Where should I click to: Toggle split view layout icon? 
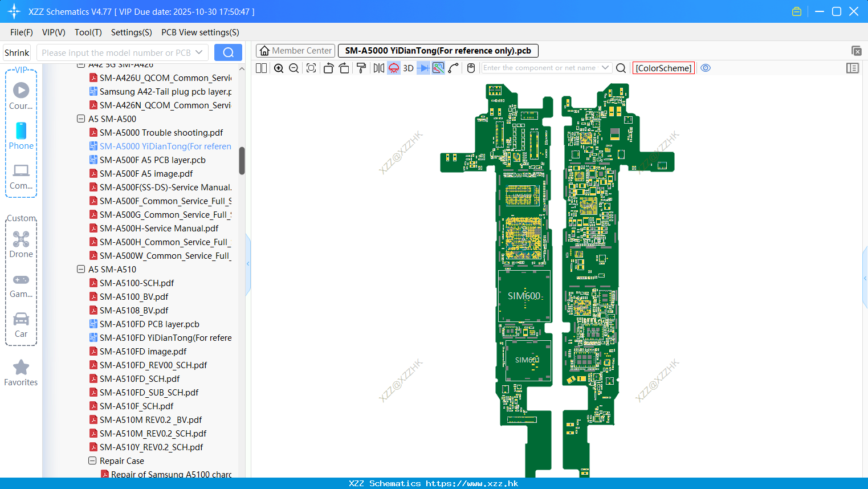point(262,68)
